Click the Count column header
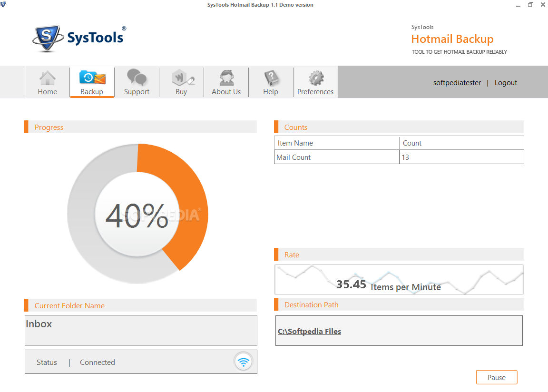 (461, 143)
